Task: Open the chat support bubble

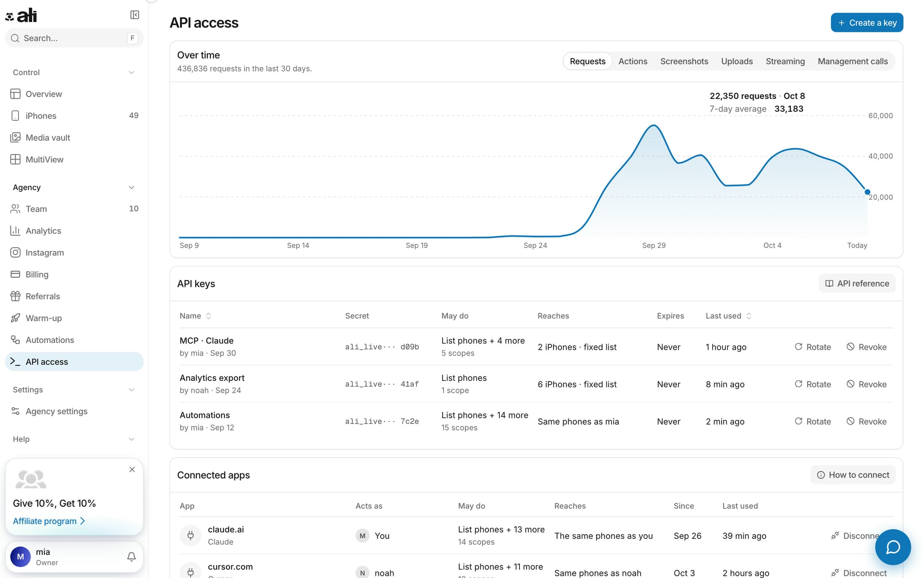Action: click(x=893, y=547)
